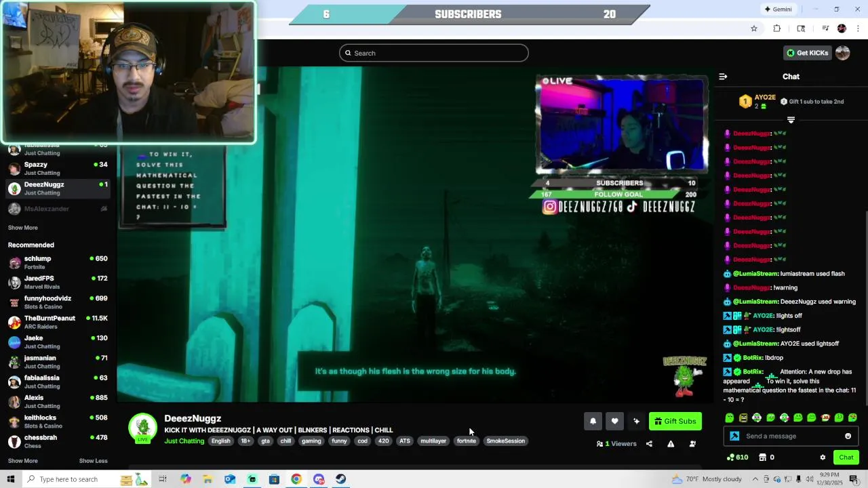Open File Explorer from taskbar
868x488 pixels.
(x=208, y=479)
